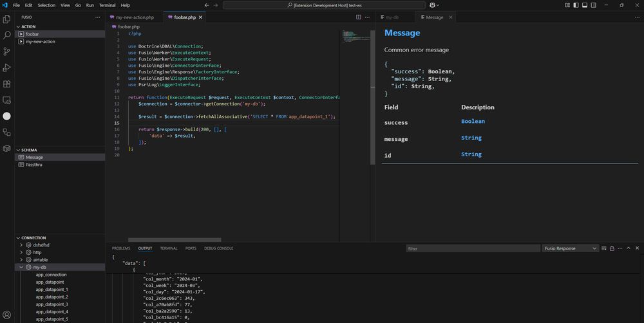The width and height of the screenshot is (644, 323).
Task: Collapse the SCHEMA section
Action: coord(18,150)
